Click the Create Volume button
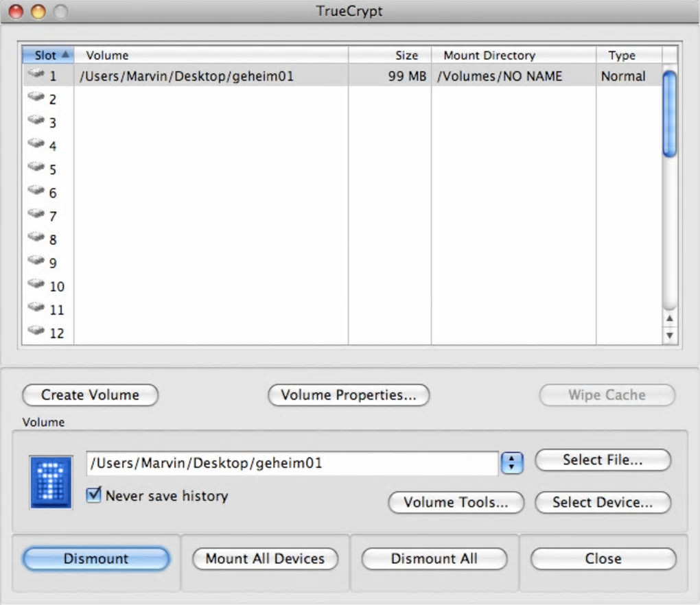 pos(90,395)
